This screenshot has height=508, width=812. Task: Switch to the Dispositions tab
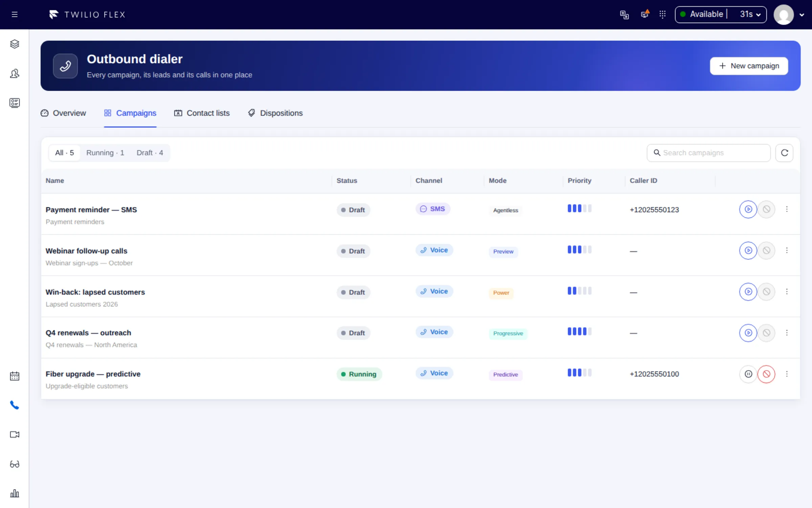275,113
